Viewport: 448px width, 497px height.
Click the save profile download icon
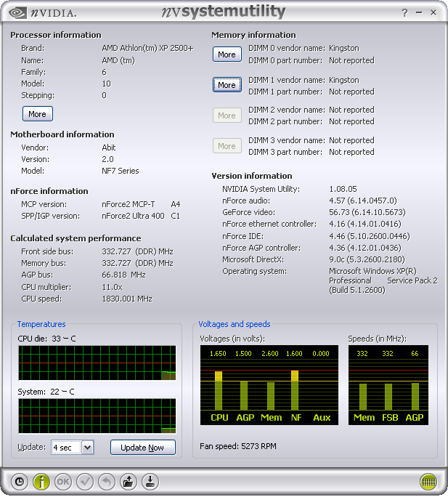(x=150, y=481)
